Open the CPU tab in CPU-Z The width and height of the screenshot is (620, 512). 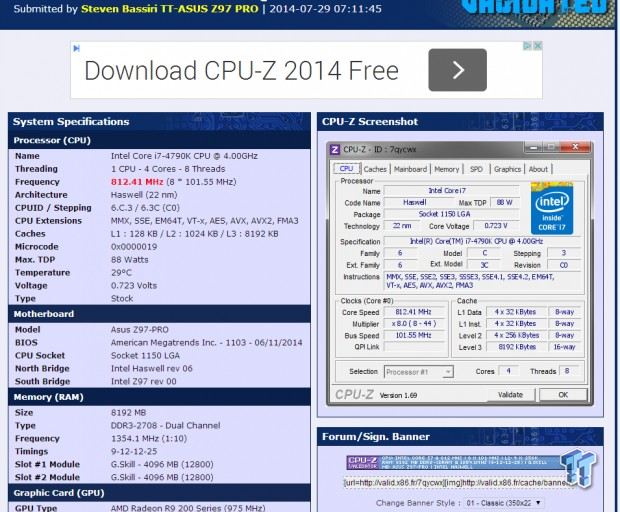pyautogui.click(x=346, y=168)
